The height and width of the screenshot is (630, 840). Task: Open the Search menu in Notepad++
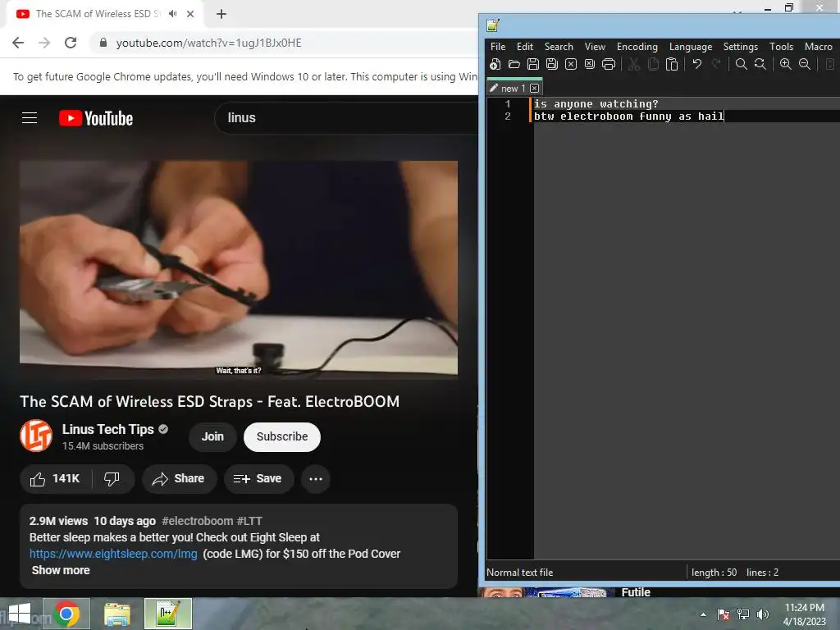click(559, 47)
